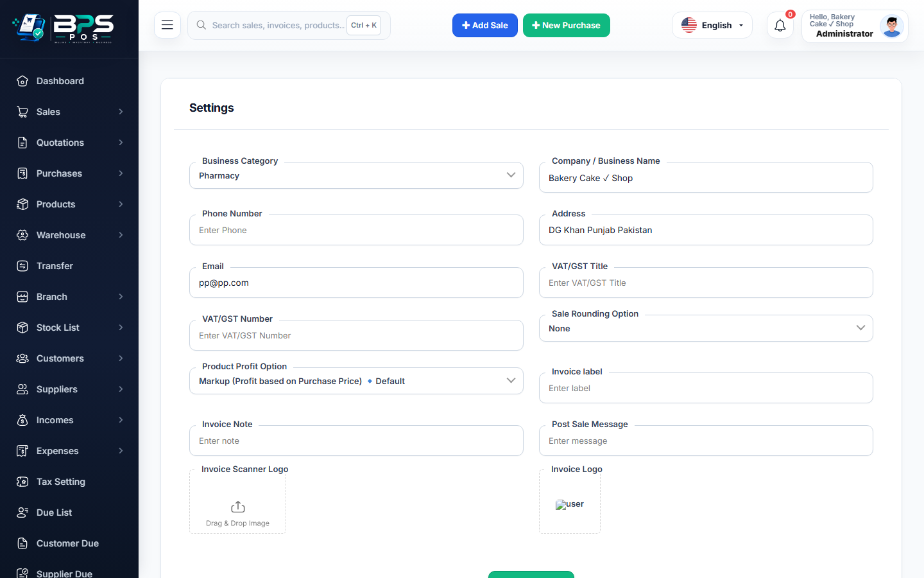The height and width of the screenshot is (578, 924).
Task: Click the Quotations document icon
Action: 22,143
